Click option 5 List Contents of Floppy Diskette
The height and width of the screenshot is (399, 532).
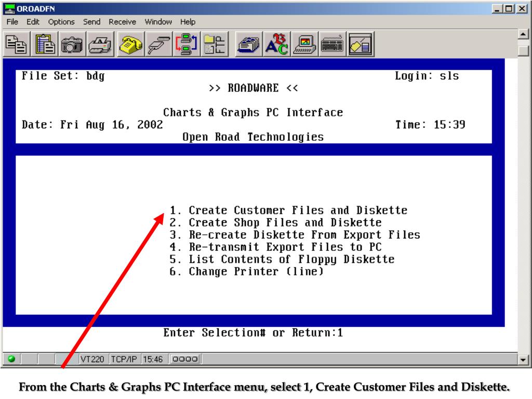click(282, 259)
